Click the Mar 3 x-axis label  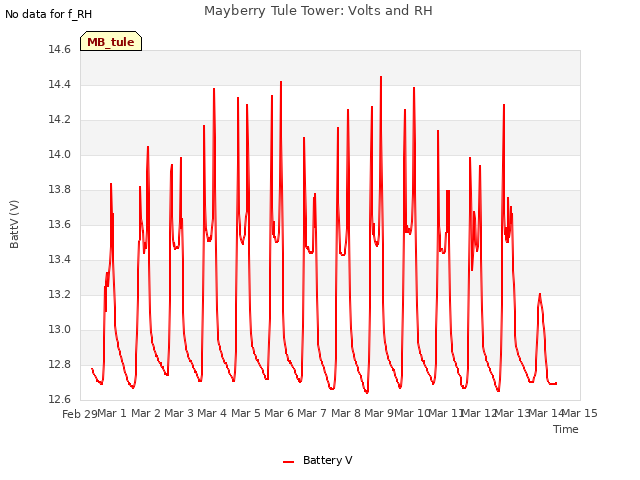(179, 413)
